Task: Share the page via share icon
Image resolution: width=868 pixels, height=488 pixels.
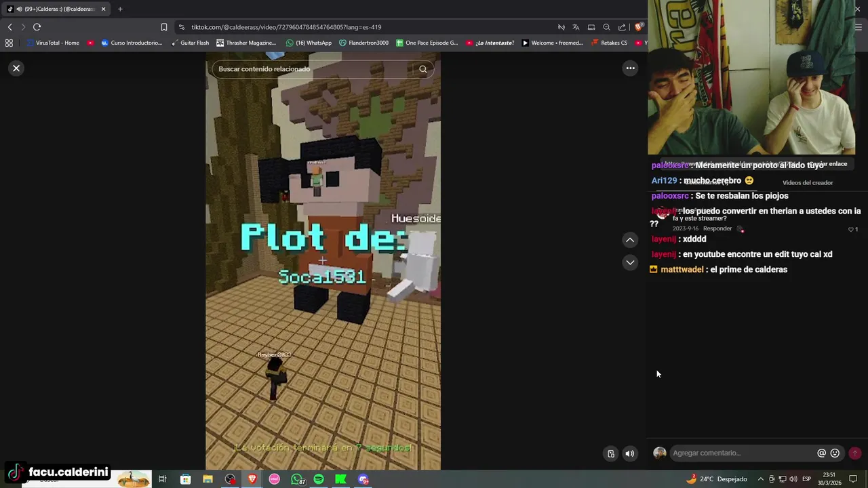Action: (x=622, y=27)
